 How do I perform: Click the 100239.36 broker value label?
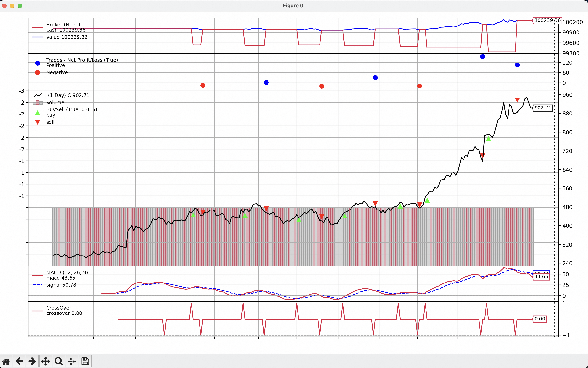click(547, 20)
